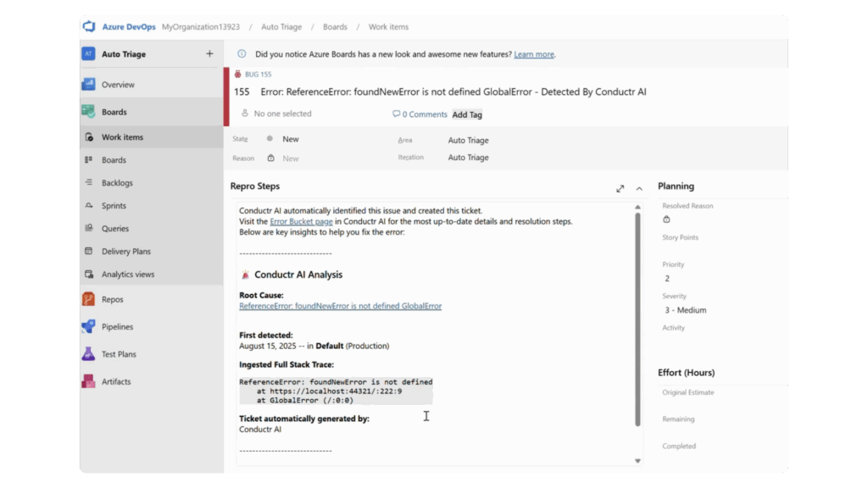
Task: Select Queries in the Boards submenu
Action: 115,229
